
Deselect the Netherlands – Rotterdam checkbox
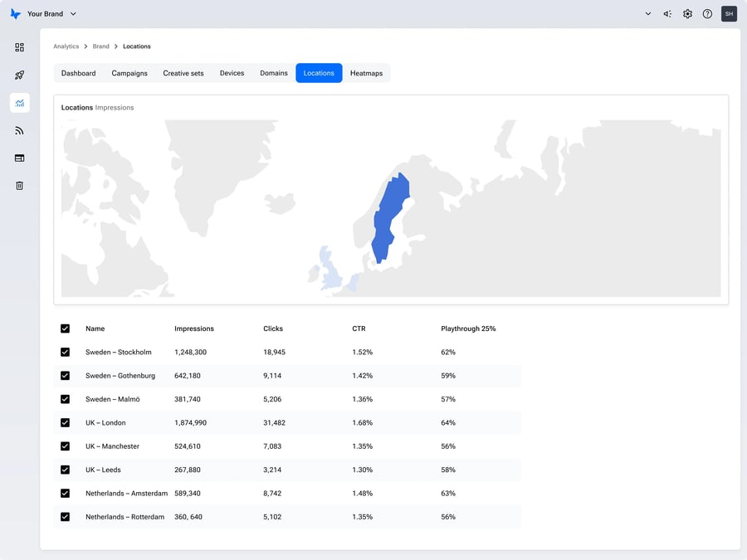[66, 517]
